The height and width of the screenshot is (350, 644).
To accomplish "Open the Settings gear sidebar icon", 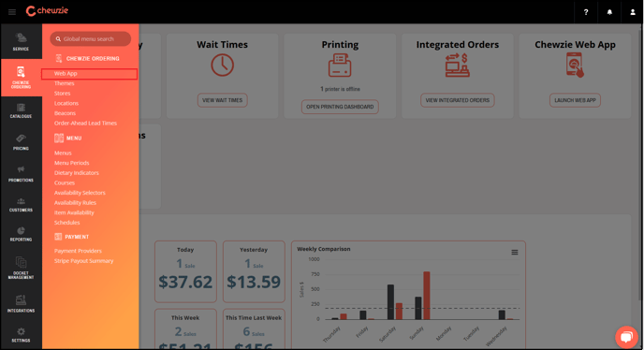I will point(21,334).
